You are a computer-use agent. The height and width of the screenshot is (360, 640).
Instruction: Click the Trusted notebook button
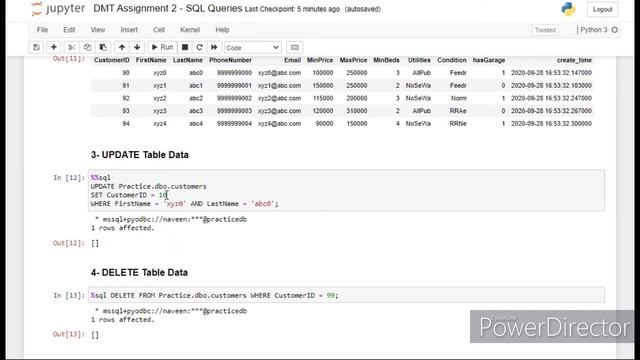pos(545,30)
